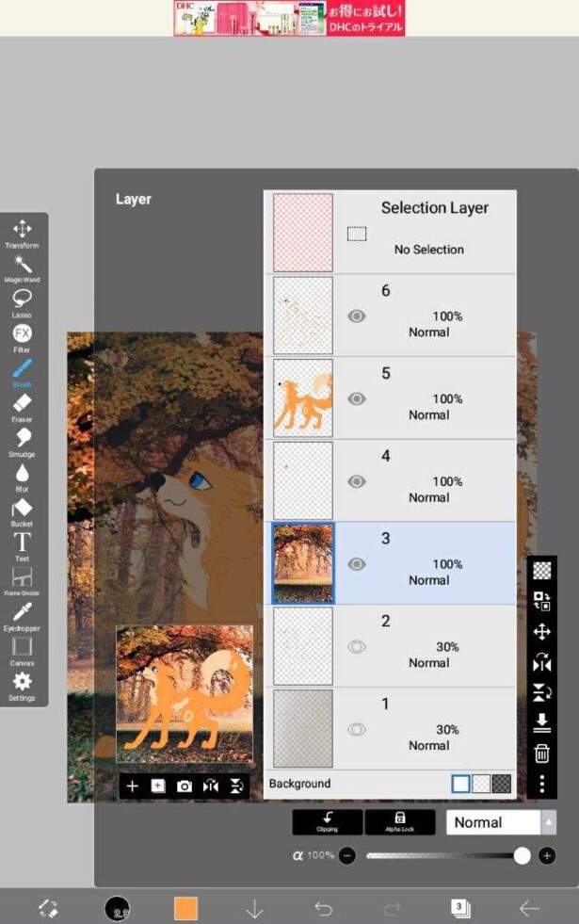Hide layer 5 with eye icon

(x=357, y=399)
